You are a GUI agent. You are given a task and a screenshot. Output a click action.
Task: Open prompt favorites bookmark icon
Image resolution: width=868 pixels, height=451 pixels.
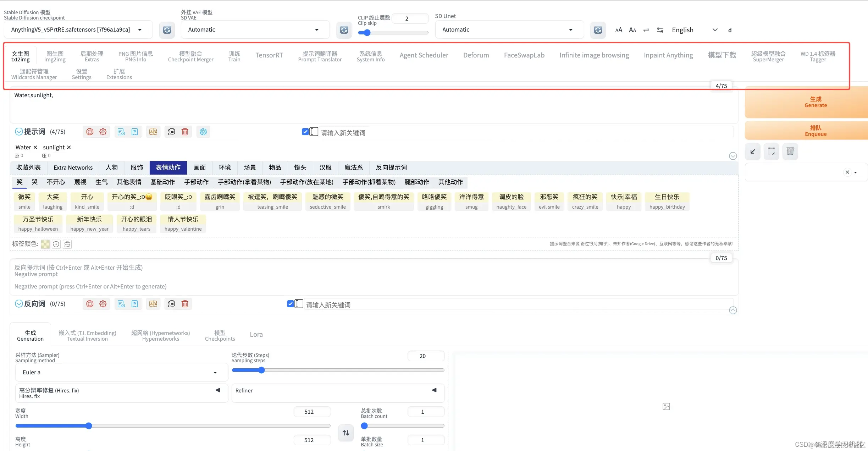tap(135, 132)
